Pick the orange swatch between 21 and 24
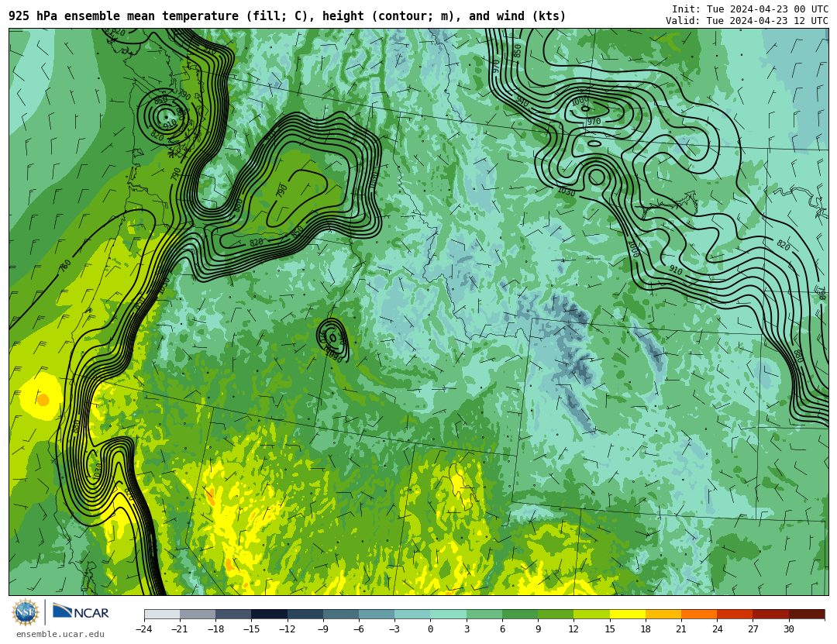The image size is (837, 644). [x=699, y=614]
